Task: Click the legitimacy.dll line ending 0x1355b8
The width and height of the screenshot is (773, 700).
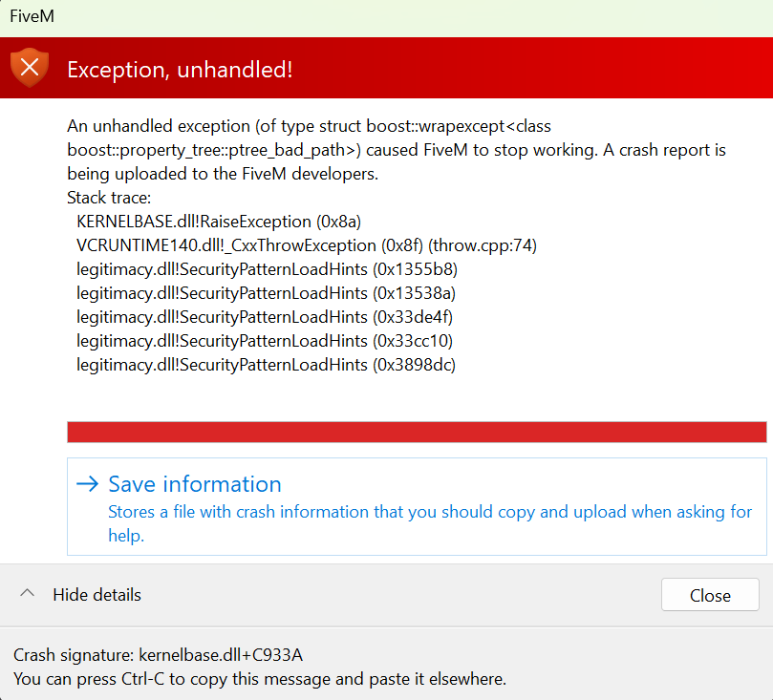Action: point(268,269)
